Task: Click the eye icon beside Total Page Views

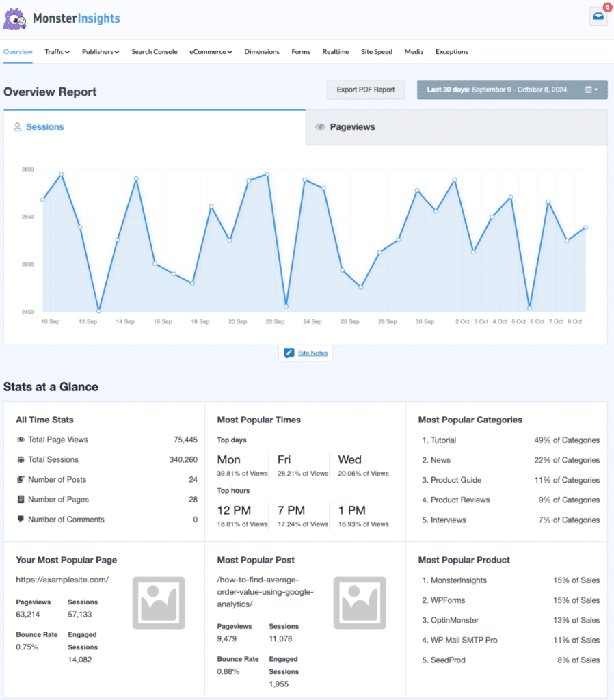Action: [x=20, y=440]
